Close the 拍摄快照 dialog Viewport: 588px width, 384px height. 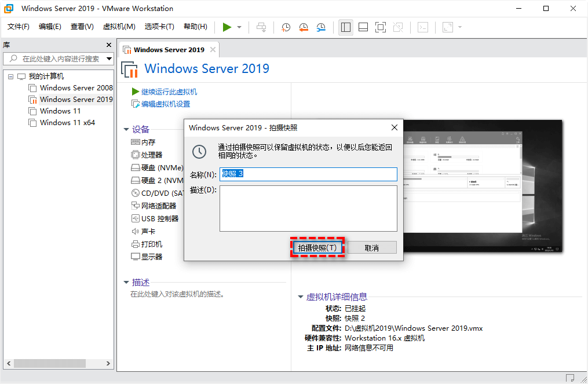click(394, 128)
